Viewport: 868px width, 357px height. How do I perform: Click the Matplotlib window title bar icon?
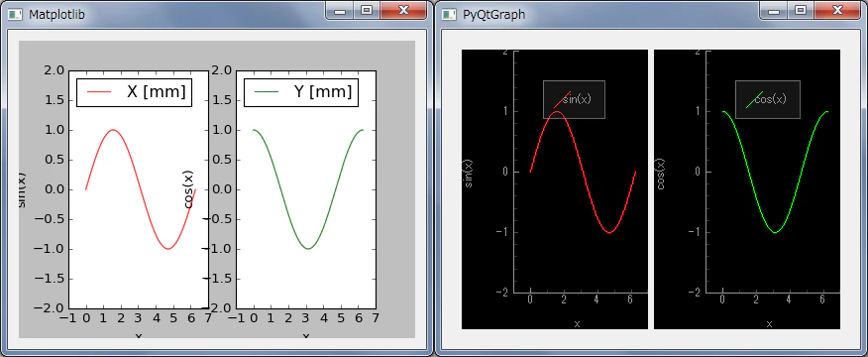16,14
